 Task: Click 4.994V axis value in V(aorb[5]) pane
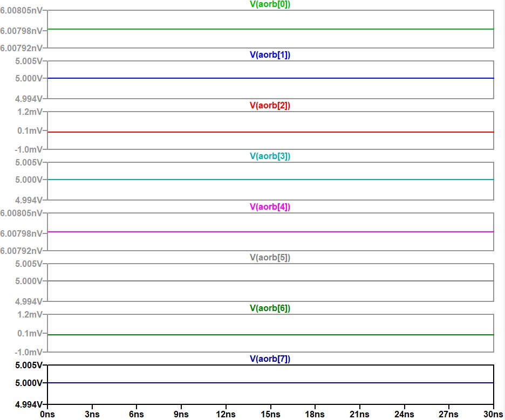pos(29,301)
